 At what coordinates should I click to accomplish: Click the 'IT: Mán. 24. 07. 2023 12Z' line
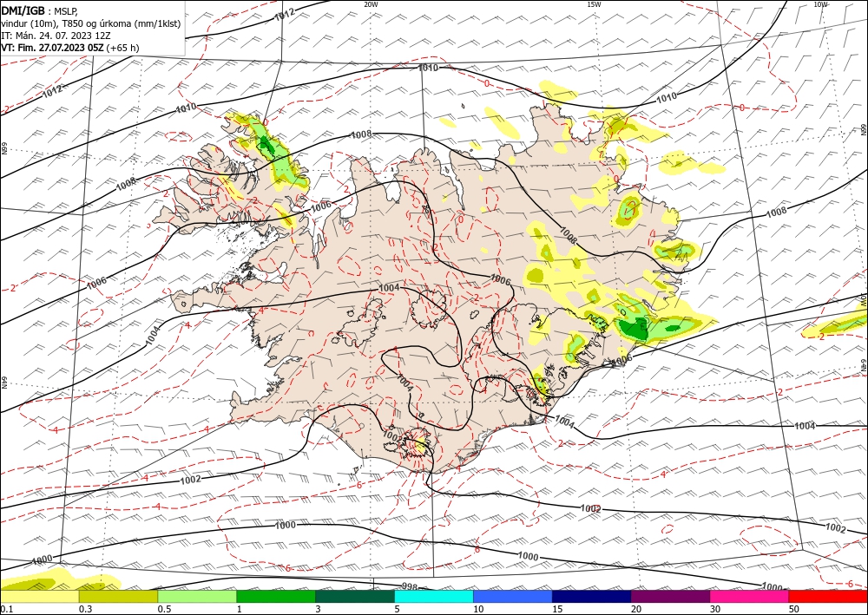56,36
